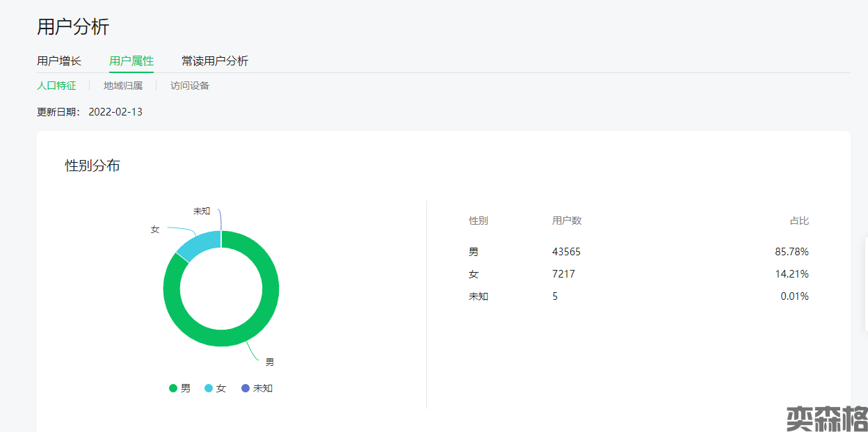This screenshot has height=432, width=868.
Task: Click the update date 2022-02-13
Action: (115, 112)
